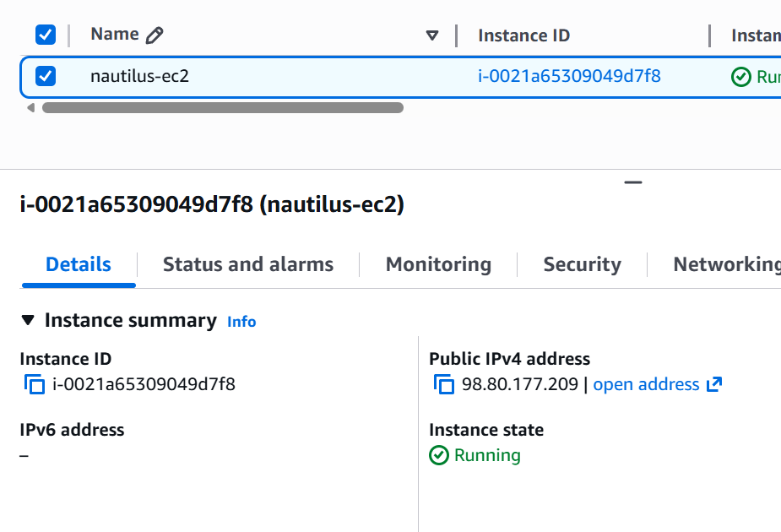Click the Info link next to Instance summary
781x532 pixels.
241,322
